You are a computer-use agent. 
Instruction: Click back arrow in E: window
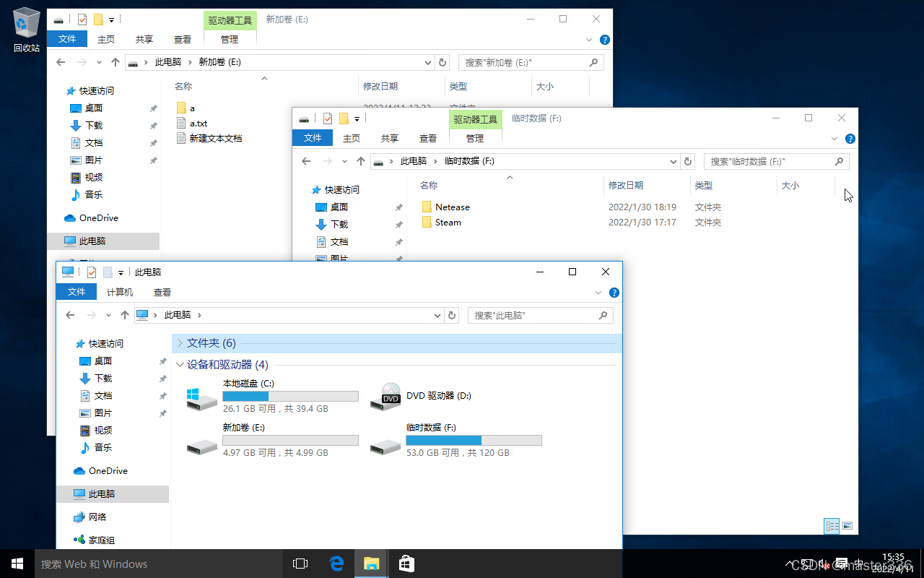61,62
